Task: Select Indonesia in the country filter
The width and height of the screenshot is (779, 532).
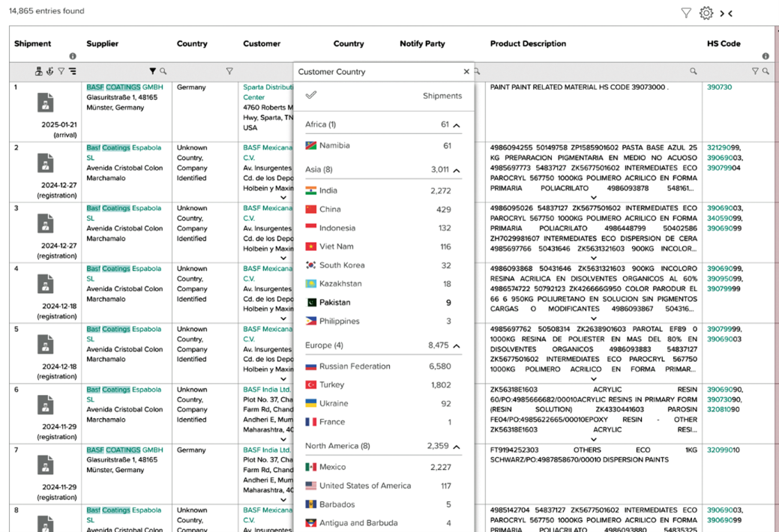Action: click(379, 228)
